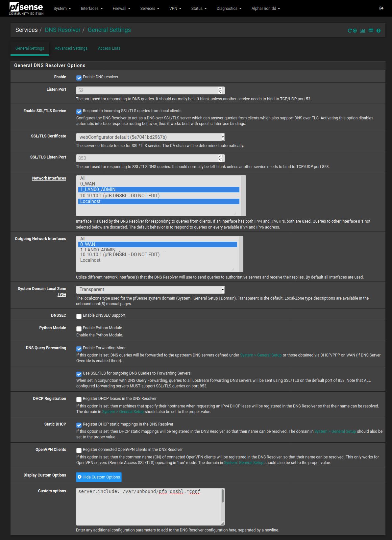Check Register connected OpenVPN clients checkbox

[x=79, y=450]
